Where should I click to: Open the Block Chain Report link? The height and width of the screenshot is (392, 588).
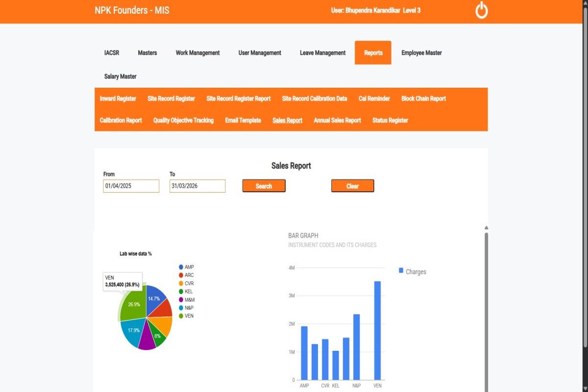423,98
